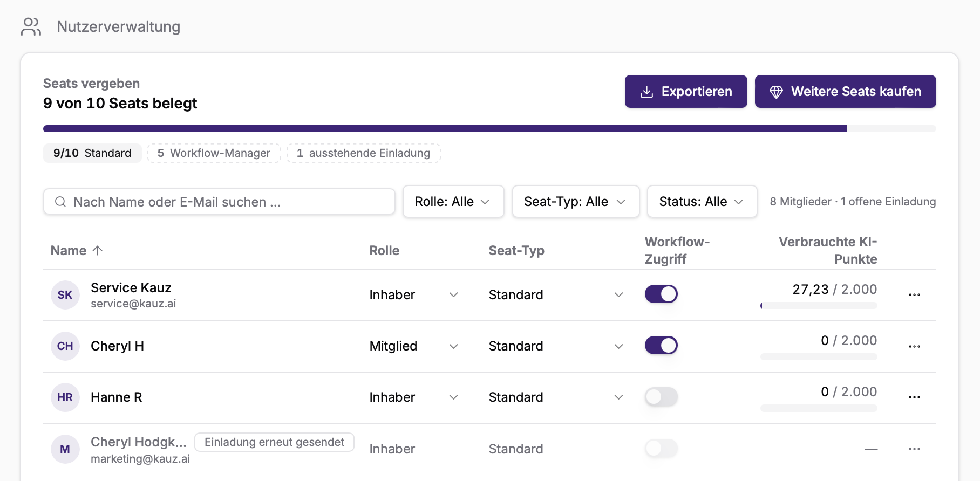Click '8 Mitglieder · 1 offene Einladung' text
Viewport: 980px width, 481px height.
pos(853,202)
